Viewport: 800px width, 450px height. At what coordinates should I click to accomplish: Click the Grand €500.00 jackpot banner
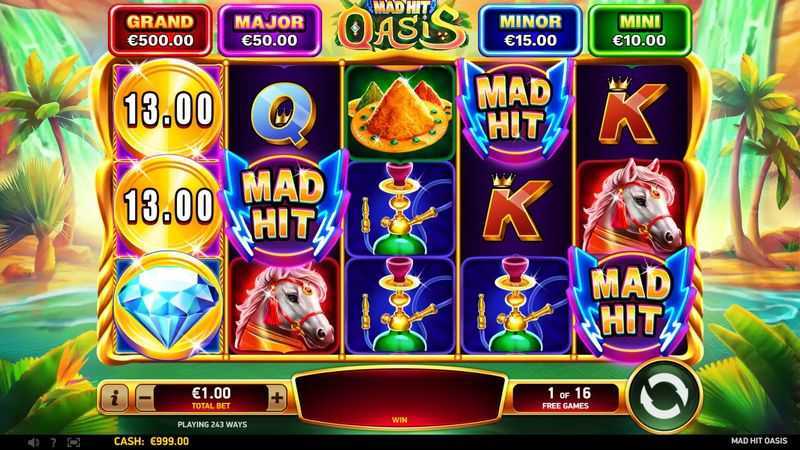(x=160, y=31)
